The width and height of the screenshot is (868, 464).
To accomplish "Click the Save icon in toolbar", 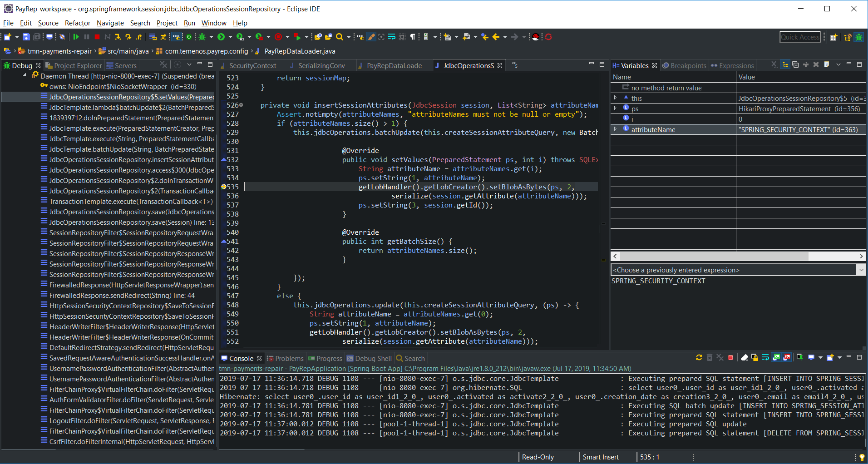I will click(x=26, y=37).
